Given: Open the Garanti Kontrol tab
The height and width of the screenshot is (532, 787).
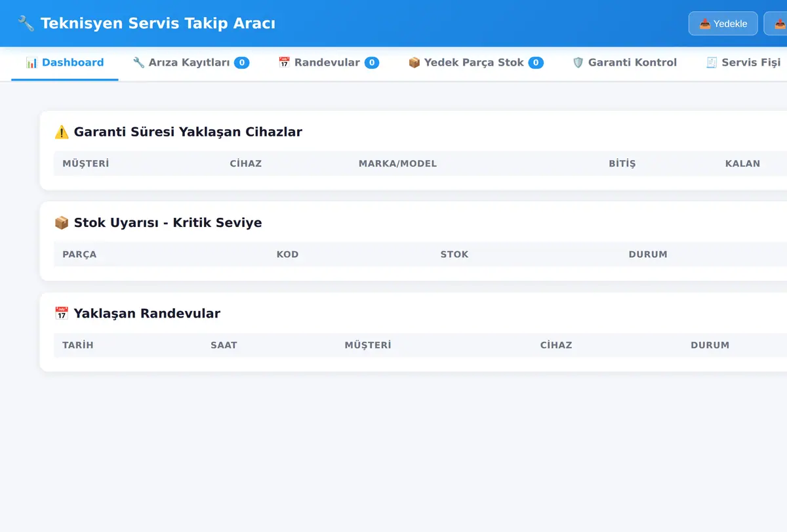Looking at the screenshot, I should click(x=624, y=63).
